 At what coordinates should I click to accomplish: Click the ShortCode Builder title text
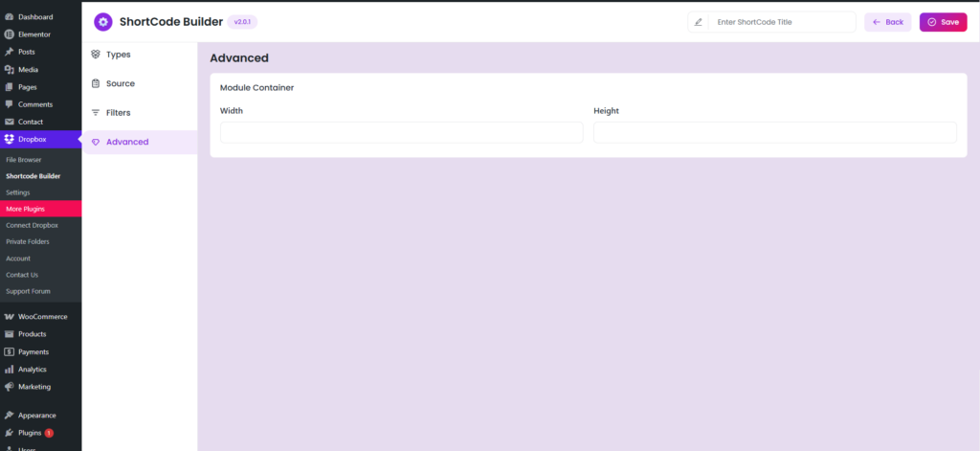coord(171,22)
